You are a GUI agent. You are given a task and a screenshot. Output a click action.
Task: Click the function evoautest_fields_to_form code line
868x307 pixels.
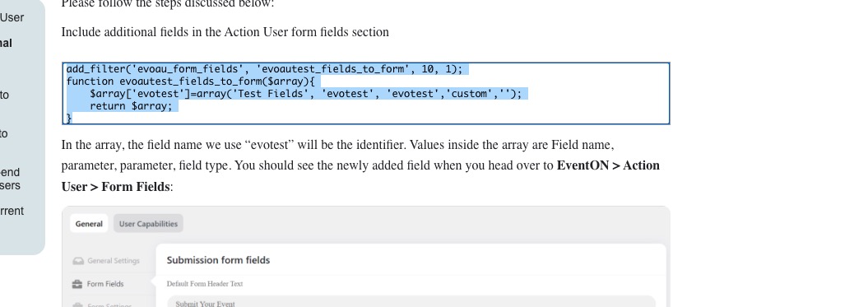click(190, 81)
